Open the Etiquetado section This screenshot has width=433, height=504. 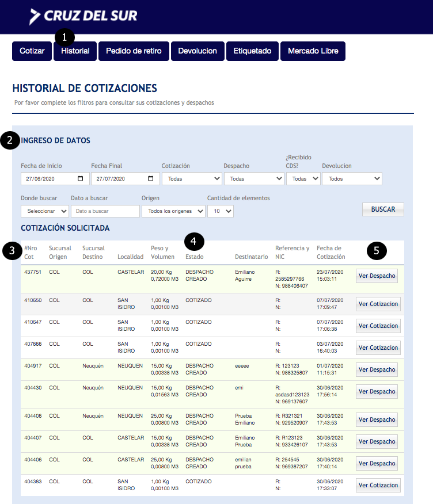click(252, 51)
